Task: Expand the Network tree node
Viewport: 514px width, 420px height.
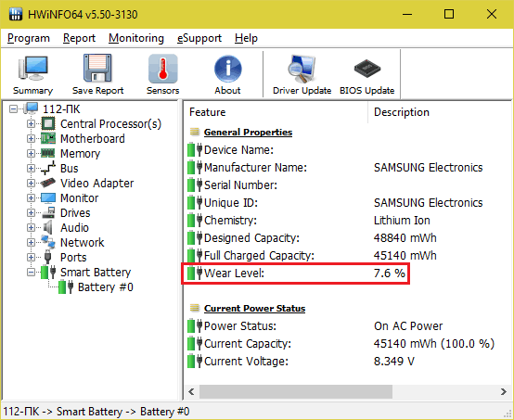Action: tap(31, 242)
